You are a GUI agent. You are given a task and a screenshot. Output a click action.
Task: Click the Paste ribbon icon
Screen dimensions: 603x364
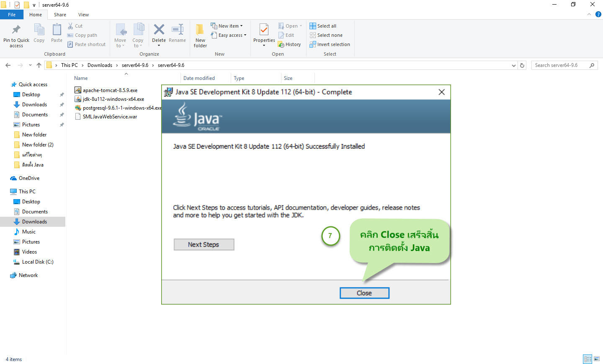57,30
